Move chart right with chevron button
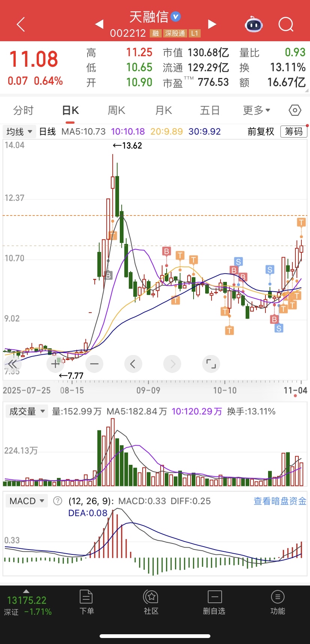Viewport: 310px width, 644px height. coord(172,364)
